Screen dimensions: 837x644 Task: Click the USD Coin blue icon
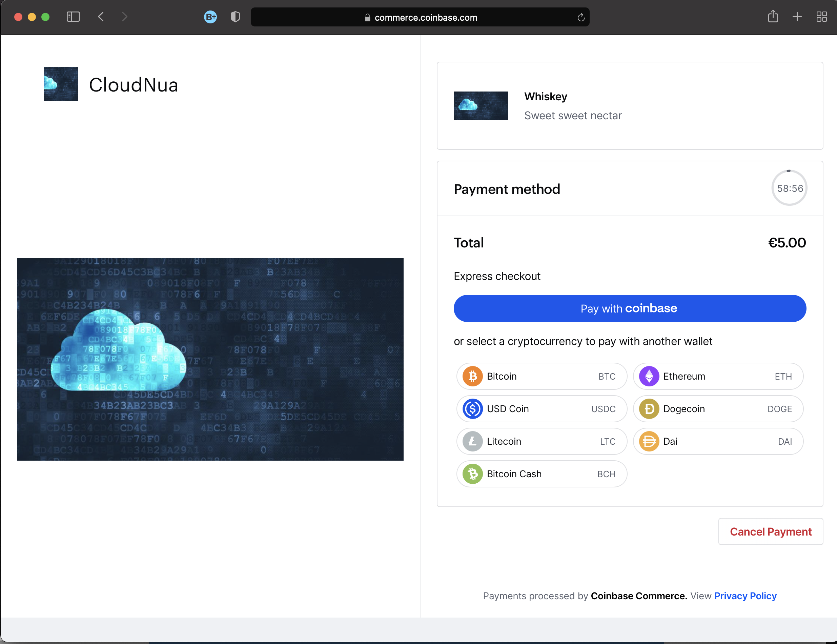pos(472,409)
